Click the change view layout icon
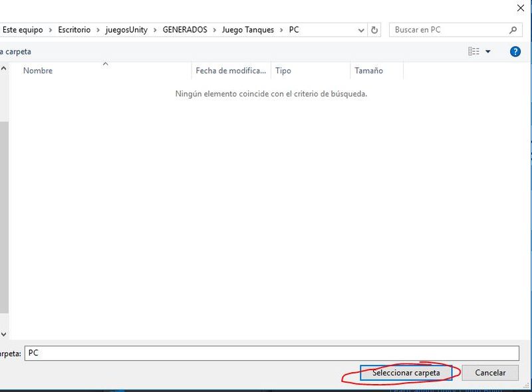532x392 pixels. pyautogui.click(x=473, y=52)
